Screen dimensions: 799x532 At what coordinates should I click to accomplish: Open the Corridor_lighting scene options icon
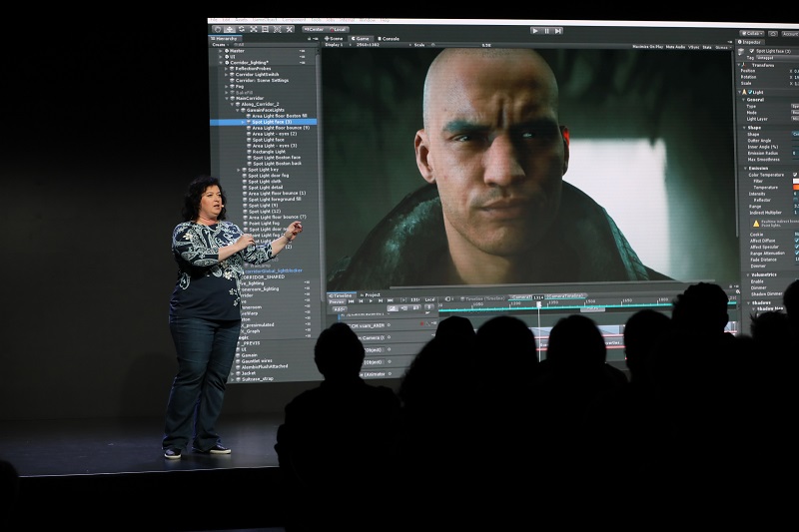pyautogui.click(x=303, y=63)
